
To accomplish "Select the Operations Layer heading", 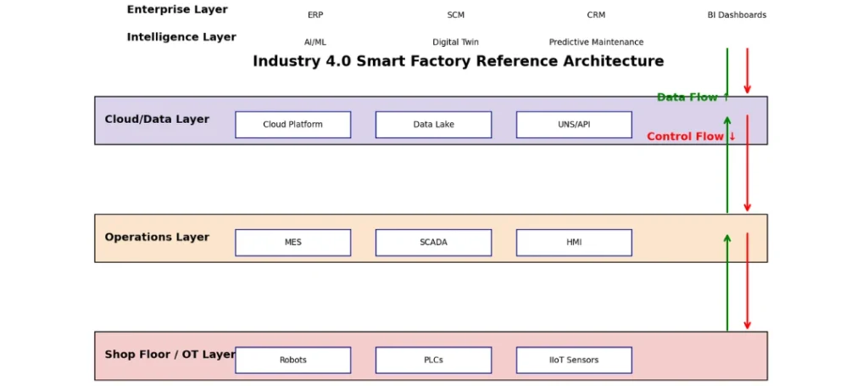I will click(157, 237).
